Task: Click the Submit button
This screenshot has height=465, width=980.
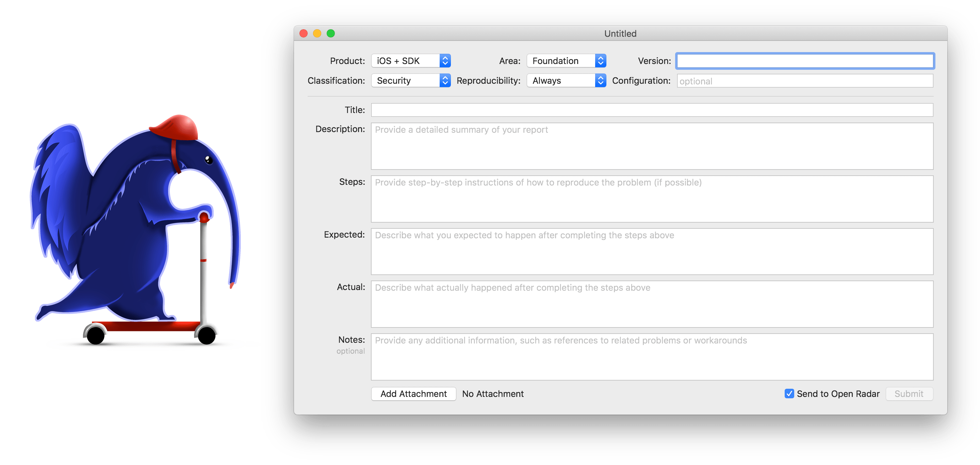Action: point(909,394)
